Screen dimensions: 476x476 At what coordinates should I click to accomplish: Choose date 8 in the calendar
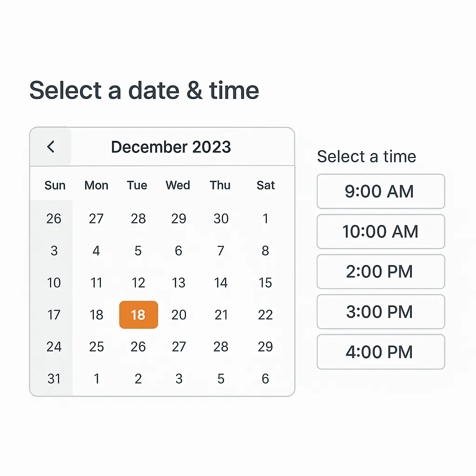point(265,251)
